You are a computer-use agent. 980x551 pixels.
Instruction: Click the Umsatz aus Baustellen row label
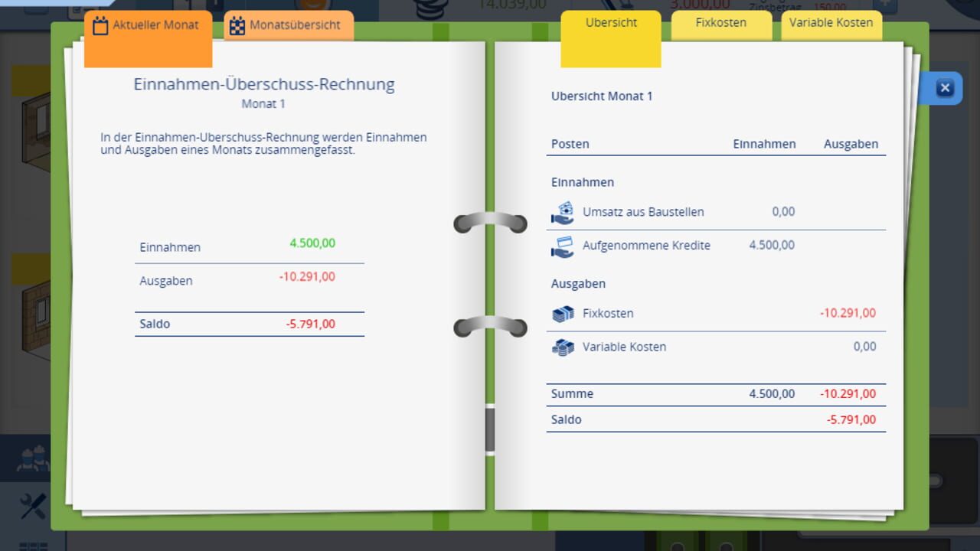(x=643, y=212)
